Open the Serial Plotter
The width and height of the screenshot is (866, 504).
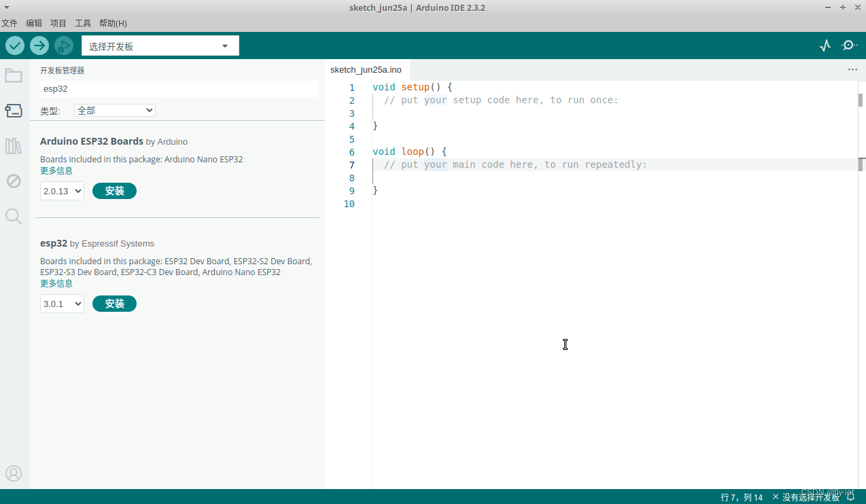[825, 46]
